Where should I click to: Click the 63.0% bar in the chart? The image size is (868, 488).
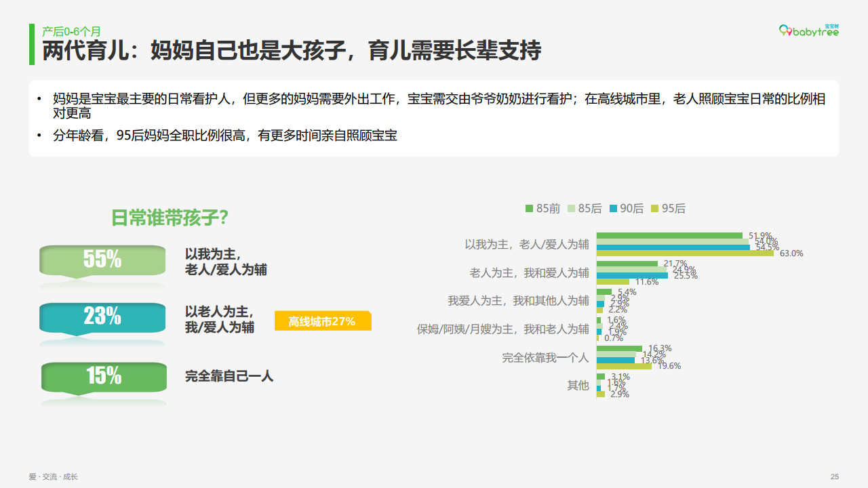tap(684, 253)
